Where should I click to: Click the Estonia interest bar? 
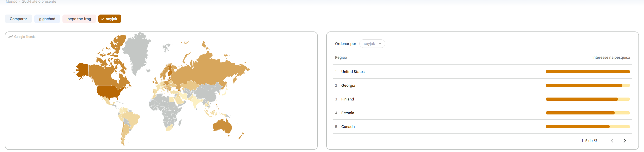tap(588, 113)
